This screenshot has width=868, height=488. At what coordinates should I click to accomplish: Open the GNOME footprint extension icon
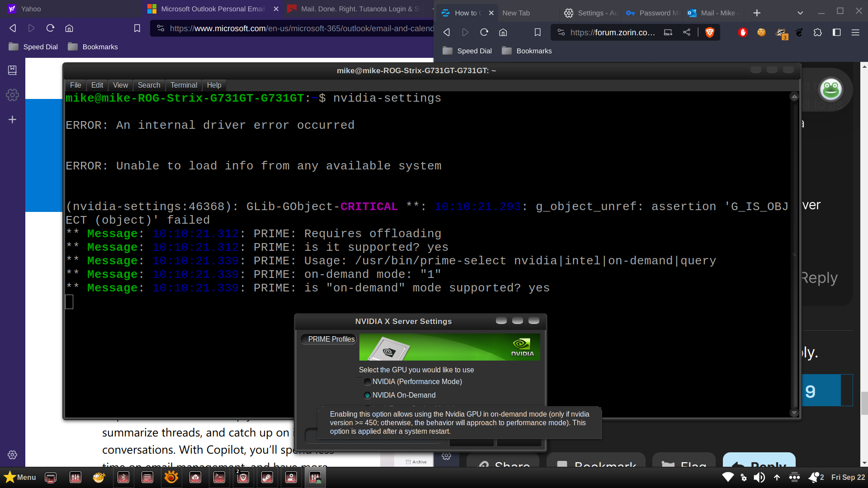click(x=799, y=32)
